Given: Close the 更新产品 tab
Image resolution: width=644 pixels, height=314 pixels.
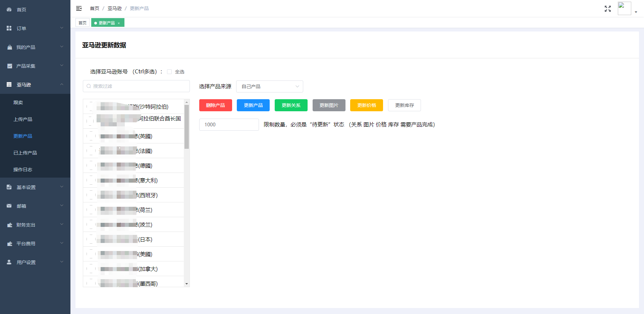Looking at the screenshot, I should coord(119,23).
